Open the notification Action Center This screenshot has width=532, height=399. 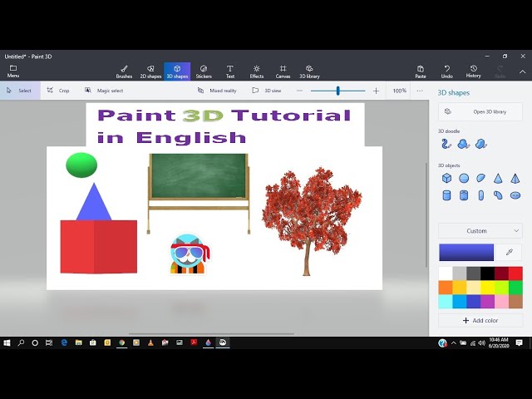click(519, 343)
